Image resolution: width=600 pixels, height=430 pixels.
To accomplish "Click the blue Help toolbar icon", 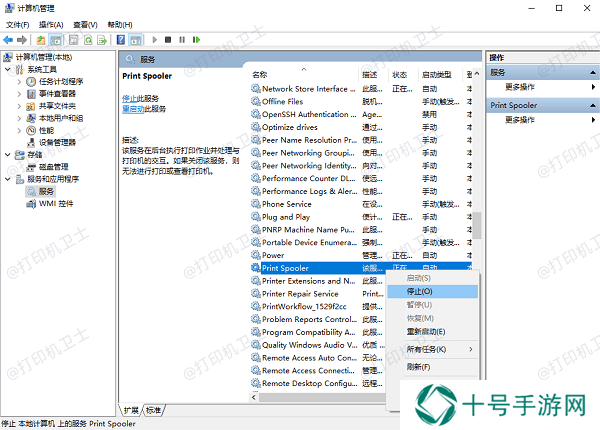I will [x=119, y=40].
